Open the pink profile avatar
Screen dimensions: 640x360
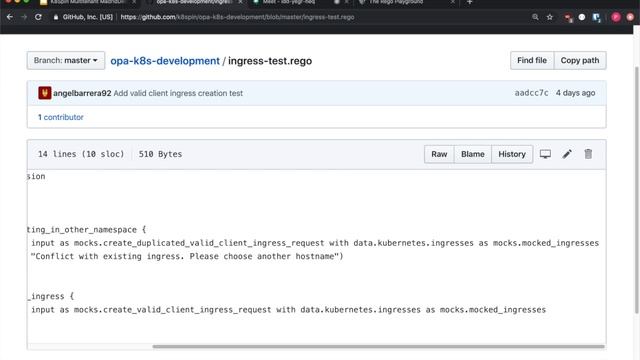click(616, 17)
